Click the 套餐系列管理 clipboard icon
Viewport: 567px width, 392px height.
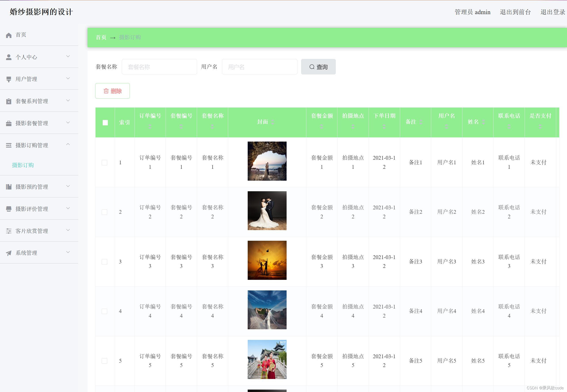[x=9, y=101]
